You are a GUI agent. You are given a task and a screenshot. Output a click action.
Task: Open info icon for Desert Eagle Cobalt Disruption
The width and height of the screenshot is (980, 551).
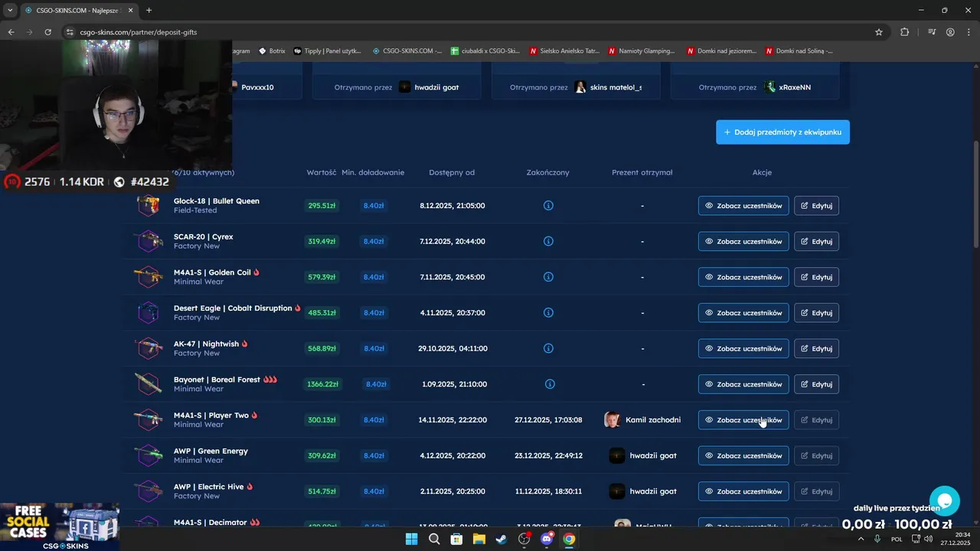point(548,313)
